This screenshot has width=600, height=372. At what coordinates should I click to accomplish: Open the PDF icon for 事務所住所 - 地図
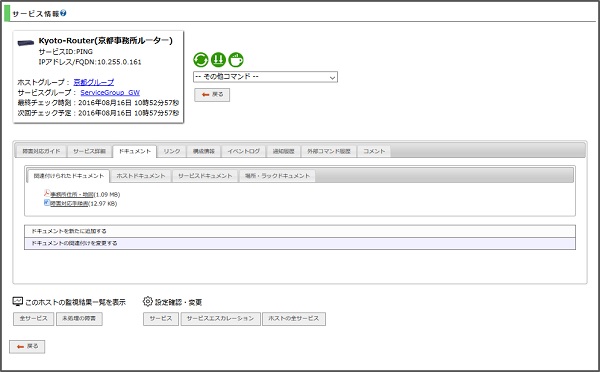tap(47, 193)
